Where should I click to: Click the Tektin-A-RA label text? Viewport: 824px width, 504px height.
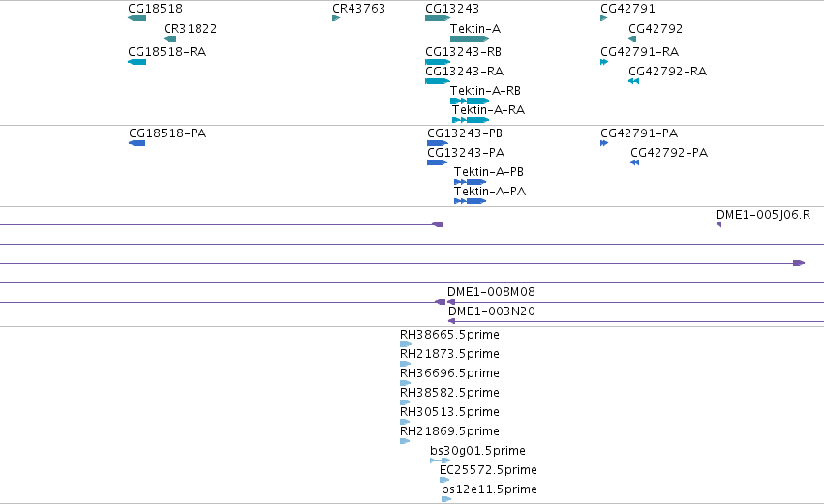[x=488, y=110]
